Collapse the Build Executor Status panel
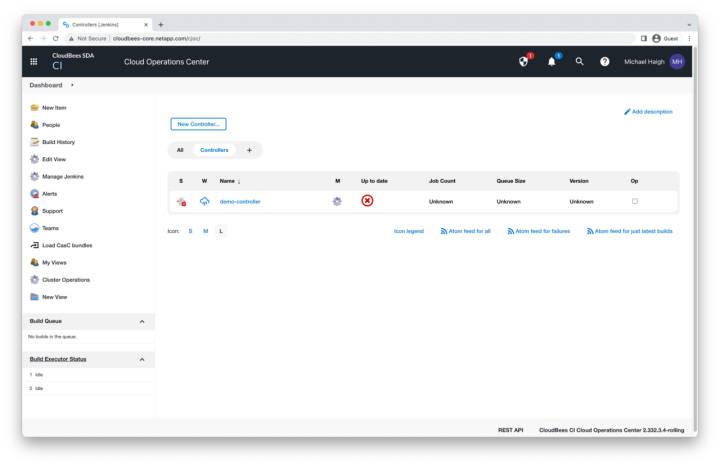This screenshot has height=467, width=720. (x=141, y=359)
